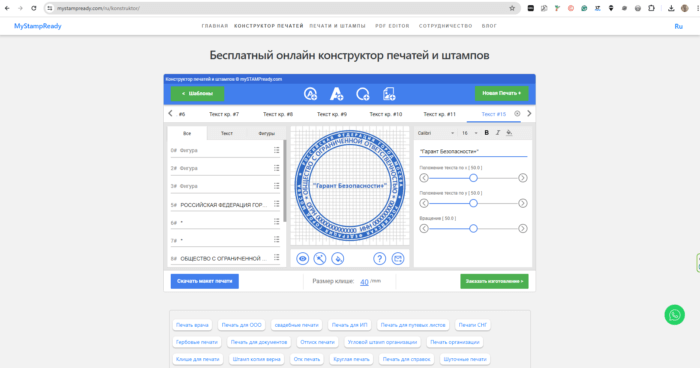700x368 pixels.
Task: Reload the page in the browser
Action: point(33,8)
